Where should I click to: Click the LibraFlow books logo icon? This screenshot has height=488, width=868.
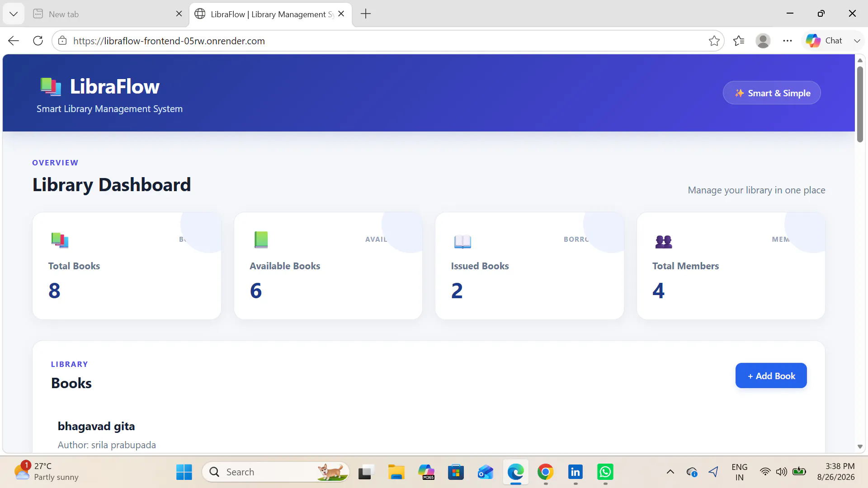[51, 87]
